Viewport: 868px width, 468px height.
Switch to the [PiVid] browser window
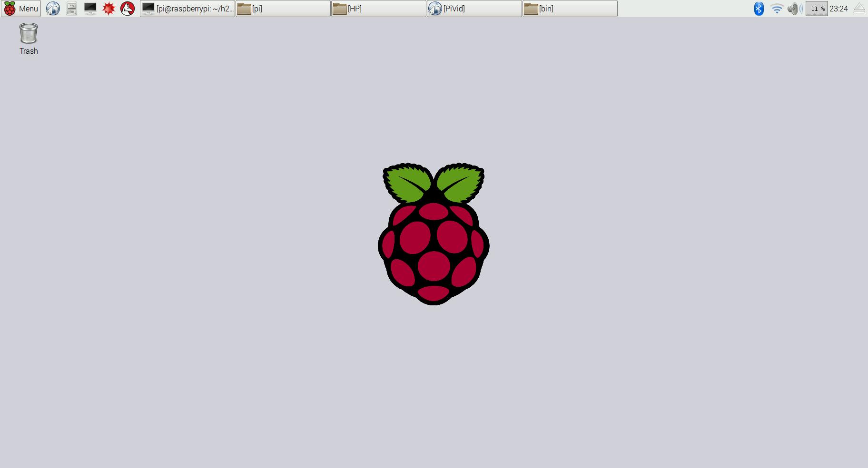tap(474, 9)
